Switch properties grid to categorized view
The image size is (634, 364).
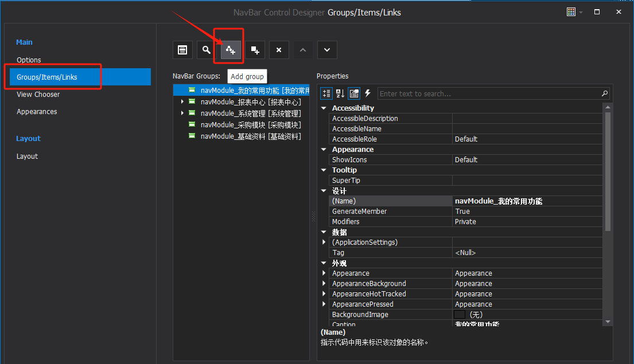click(x=326, y=93)
